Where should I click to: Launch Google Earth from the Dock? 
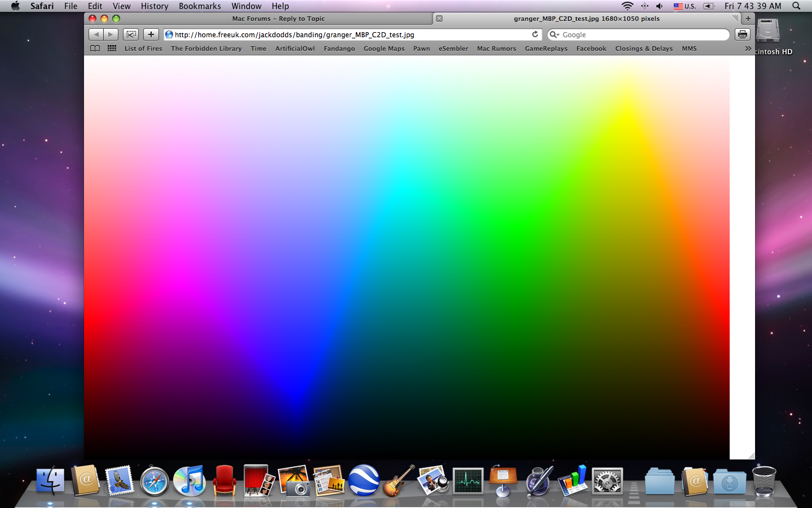coord(364,480)
